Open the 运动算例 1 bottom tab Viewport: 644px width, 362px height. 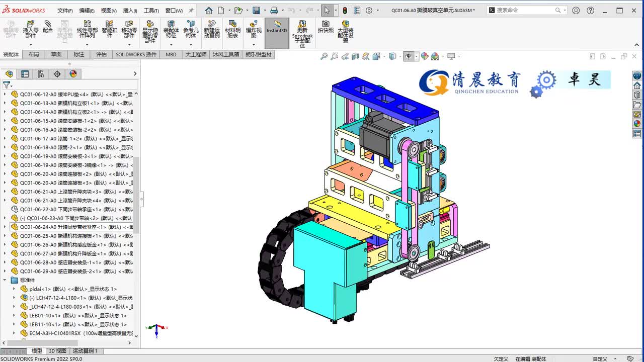[86, 351]
